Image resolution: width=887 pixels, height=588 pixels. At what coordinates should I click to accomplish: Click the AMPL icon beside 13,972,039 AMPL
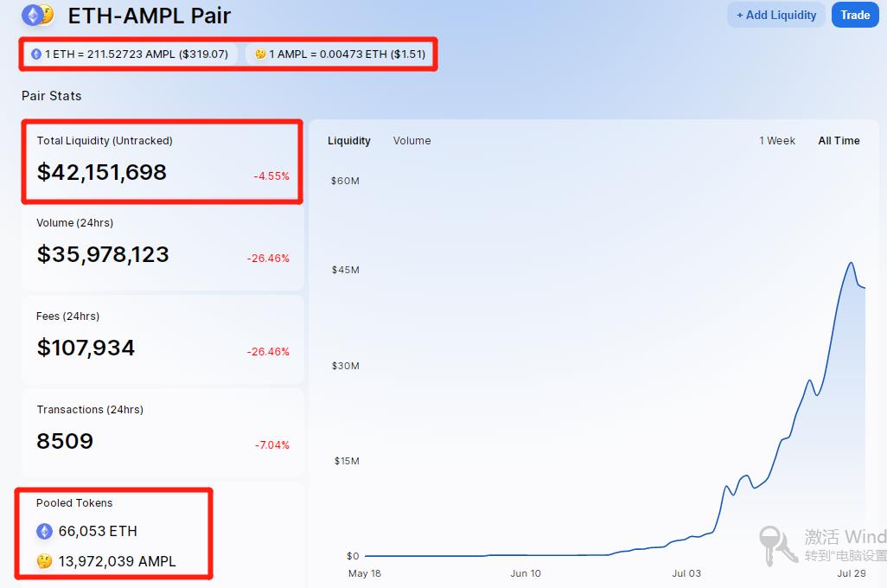click(45, 561)
